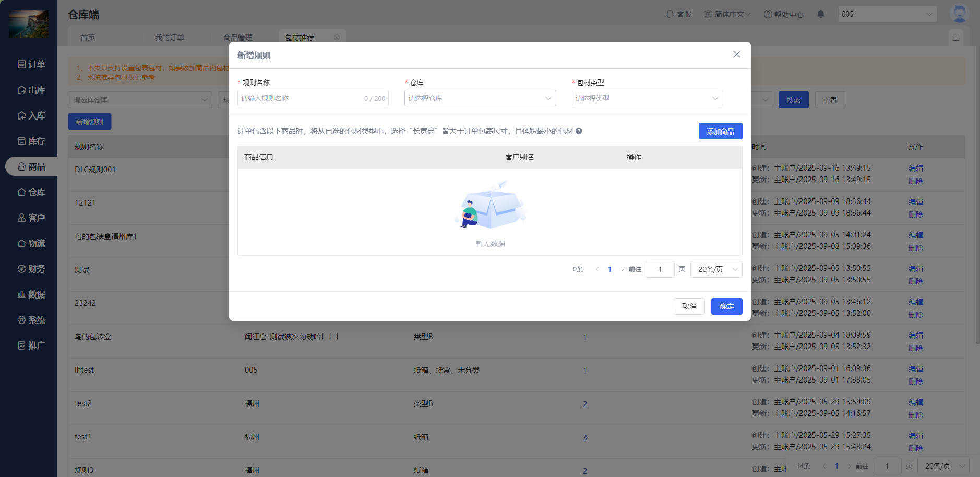Click the help tooltip icon beside rule description

point(579,132)
